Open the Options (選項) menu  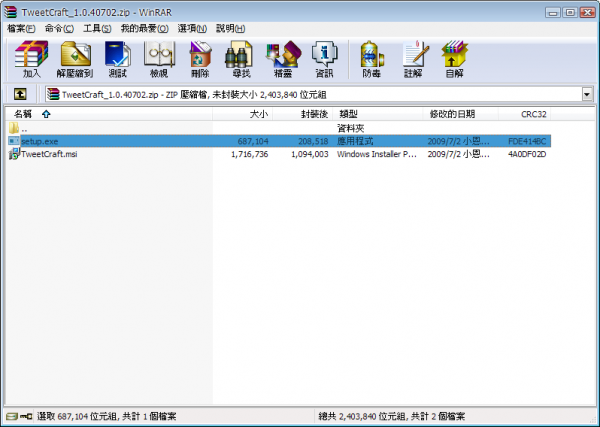click(x=192, y=28)
